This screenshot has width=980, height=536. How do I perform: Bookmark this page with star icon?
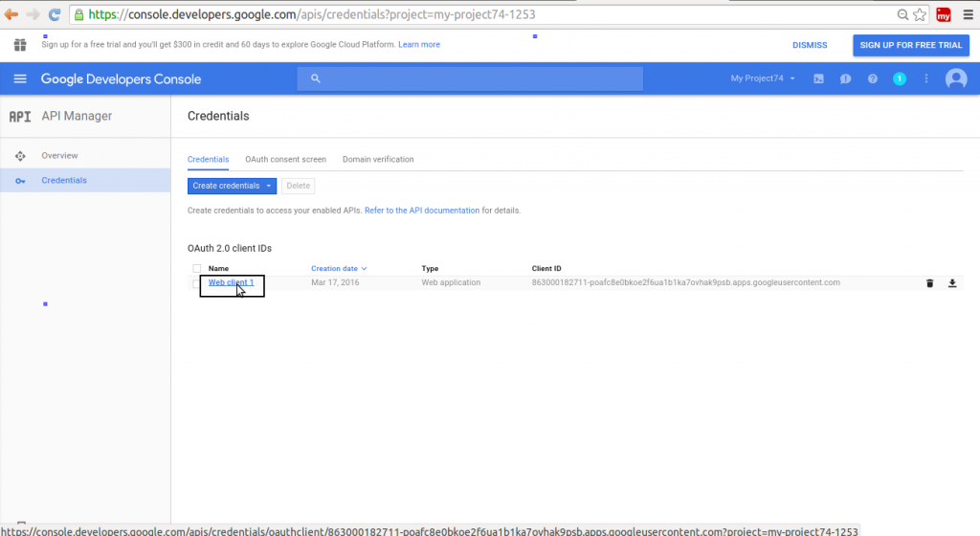(x=920, y=15)
